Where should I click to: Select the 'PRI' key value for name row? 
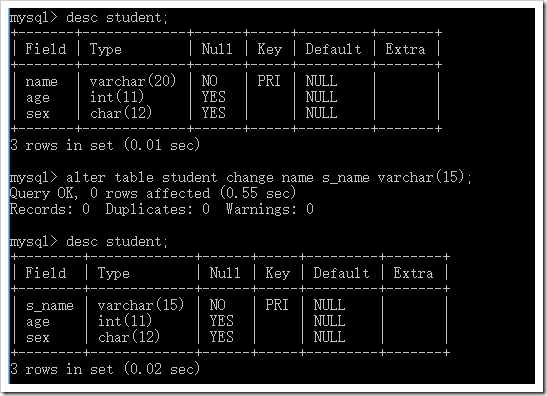269,81
